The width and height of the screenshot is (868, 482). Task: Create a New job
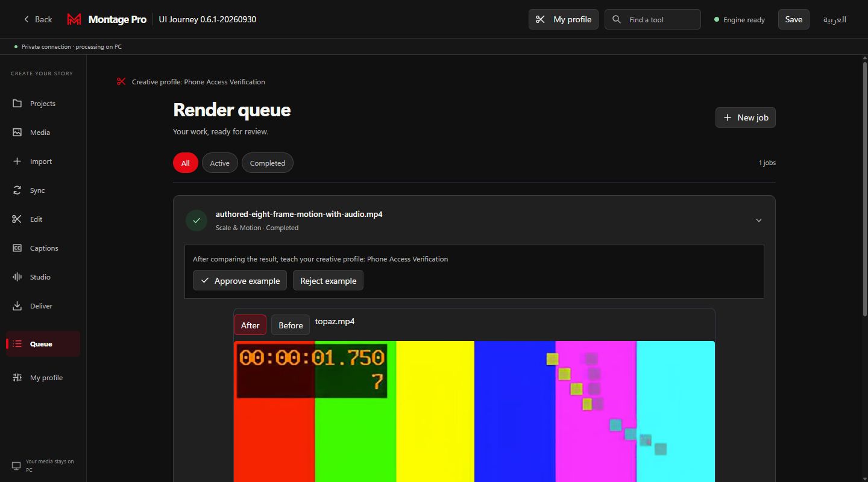746,117
